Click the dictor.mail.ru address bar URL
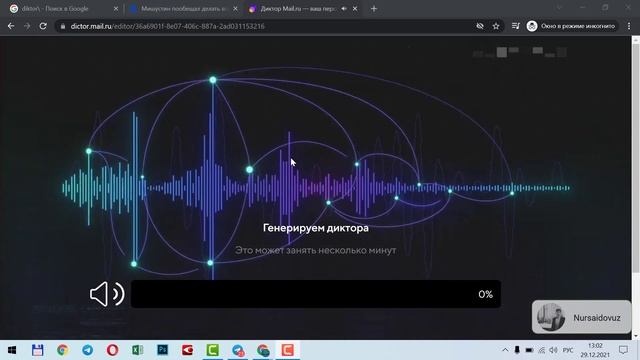This screenshot has height=360, width=640. 167,26
